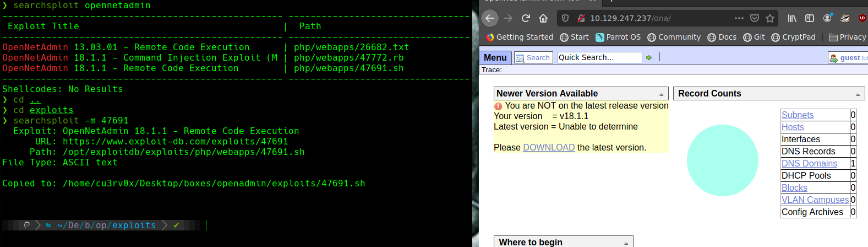Open the Parrot OS bookmark

click(618, 37)
